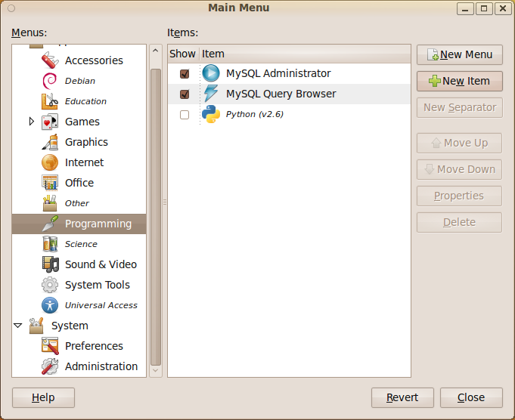515x420 pixels.
Task: Choose the Internet menu category
Action: pyautogui.click(x=84, y=162)
